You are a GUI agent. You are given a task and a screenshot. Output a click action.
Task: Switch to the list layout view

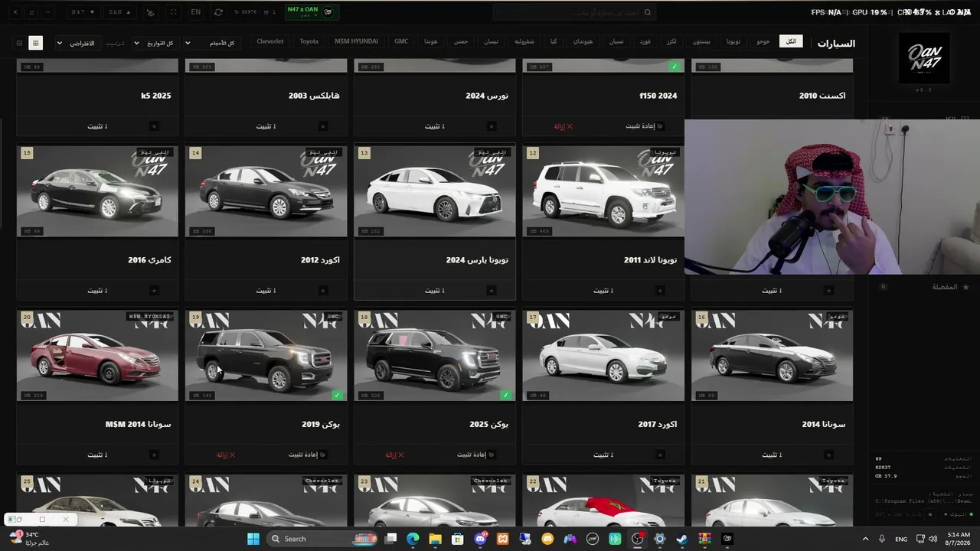coord(19,43)
